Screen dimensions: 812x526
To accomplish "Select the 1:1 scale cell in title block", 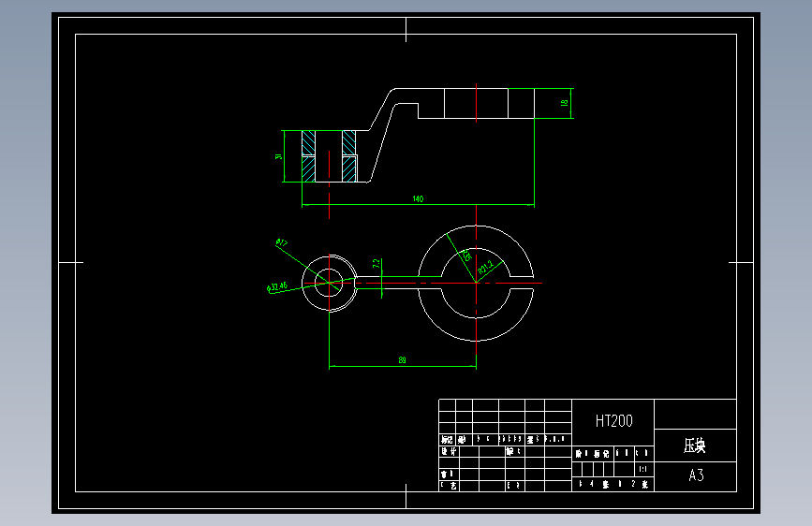I will click(x=642, y=469).
